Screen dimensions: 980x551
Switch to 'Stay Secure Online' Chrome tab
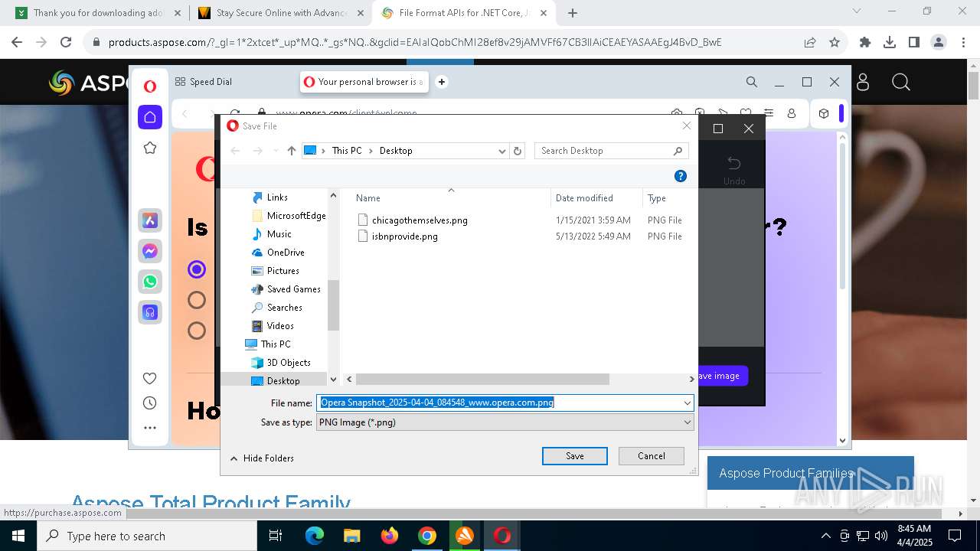pos(280,13)
